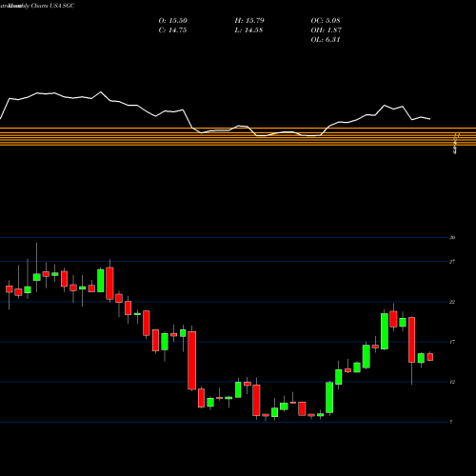Click the 'OC: 5.08' reading

(x=326, y=21)
